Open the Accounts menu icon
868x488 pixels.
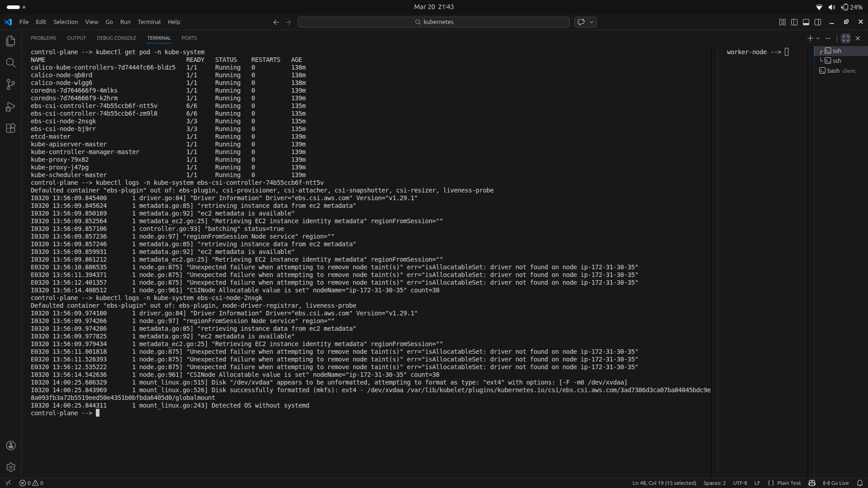click(11, 446)
